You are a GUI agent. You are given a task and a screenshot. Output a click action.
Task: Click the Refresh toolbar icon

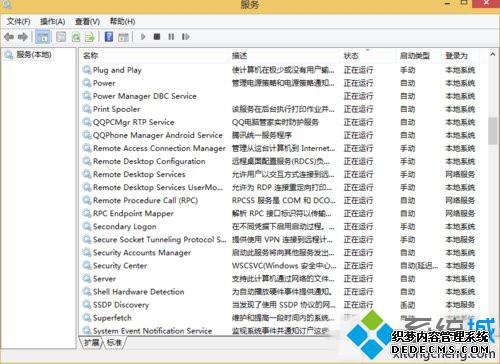pos(76,37)
